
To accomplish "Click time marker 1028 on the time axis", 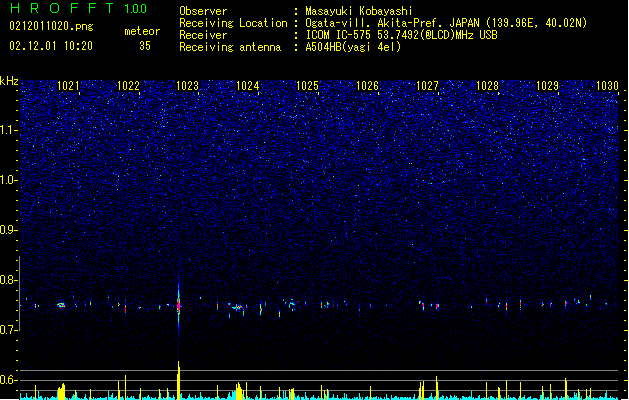I will coord(487,86).
